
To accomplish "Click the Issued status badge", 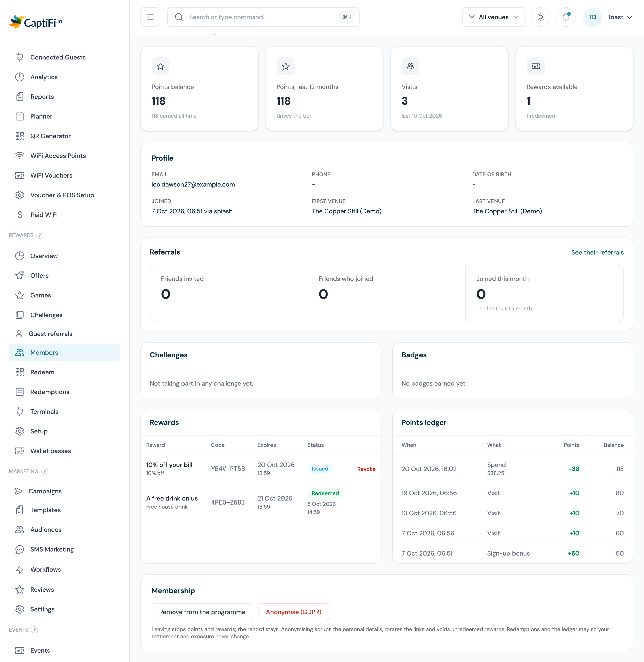I will click(x=320, y=469).
